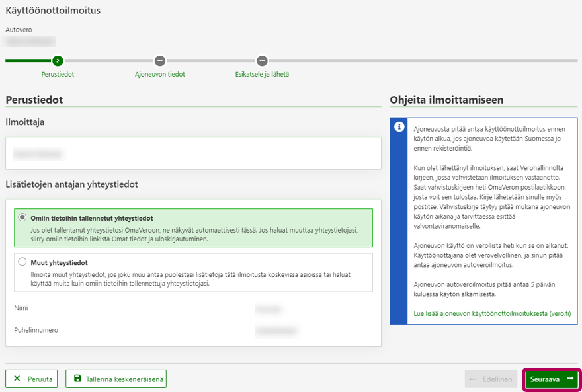This screenshot has width=582, height=392.
Task: Choose the Muut yhteystiedot radio button
Action: pyautogui.click(x=22, y=262)
